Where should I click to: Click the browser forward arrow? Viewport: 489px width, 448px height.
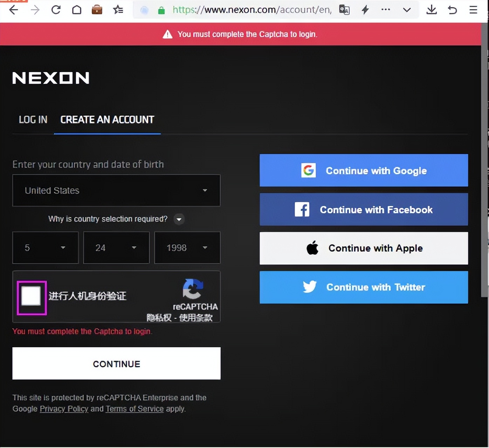point(35,10)
